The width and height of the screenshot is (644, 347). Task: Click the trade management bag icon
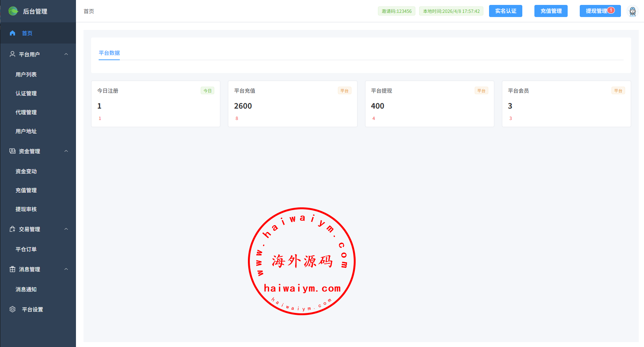(12, 229)
